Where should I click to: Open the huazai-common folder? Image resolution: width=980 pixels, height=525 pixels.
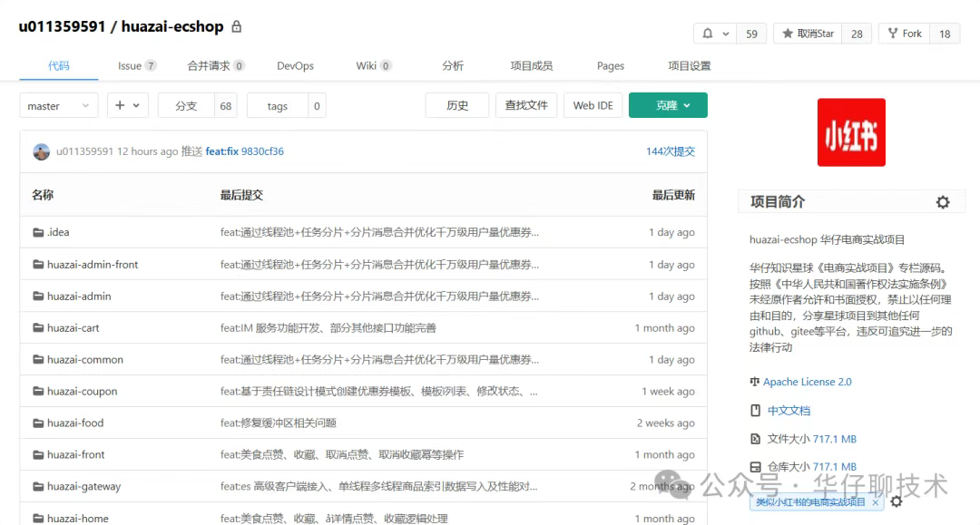click(x=85, y=360)
